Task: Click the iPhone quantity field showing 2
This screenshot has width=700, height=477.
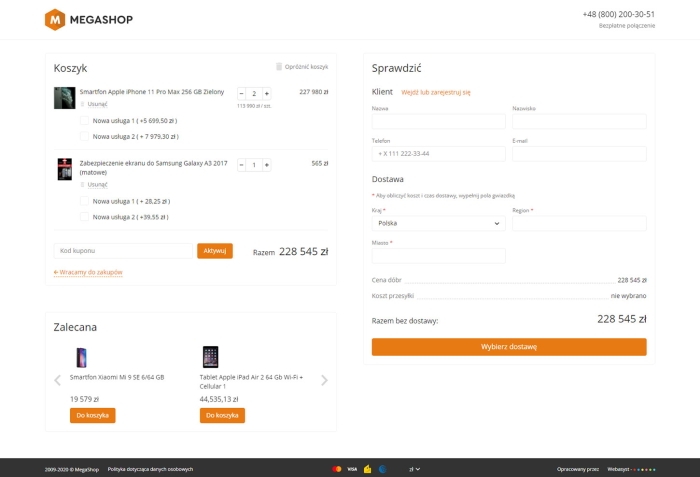Action: [x=254, y=93]
